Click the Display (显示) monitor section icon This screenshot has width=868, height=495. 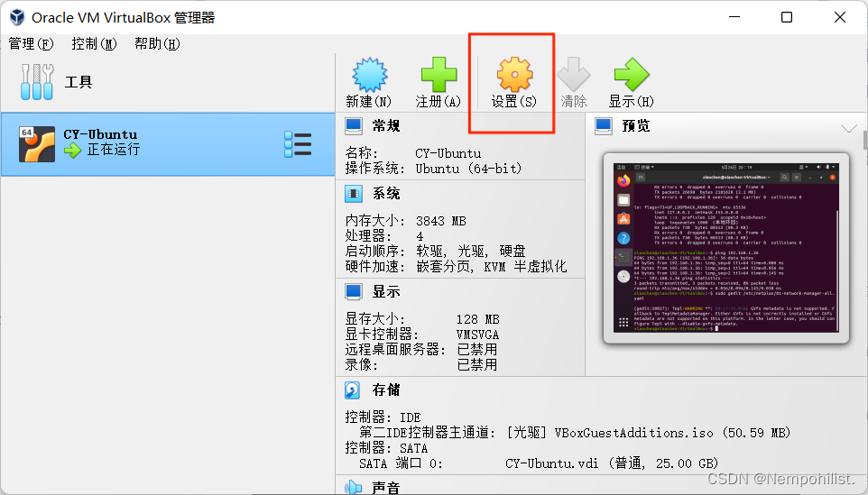pyautogui.click(x=354, y=291)
